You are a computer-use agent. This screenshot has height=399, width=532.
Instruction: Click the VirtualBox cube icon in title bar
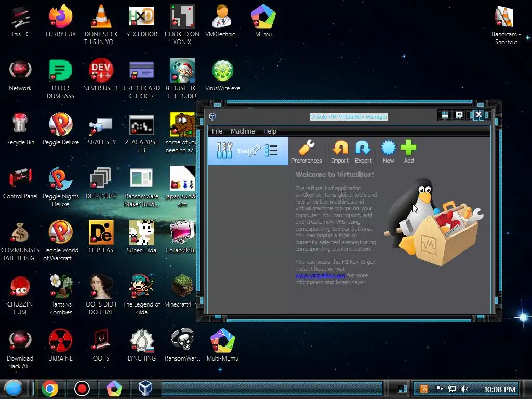click(x=212, y=117)
